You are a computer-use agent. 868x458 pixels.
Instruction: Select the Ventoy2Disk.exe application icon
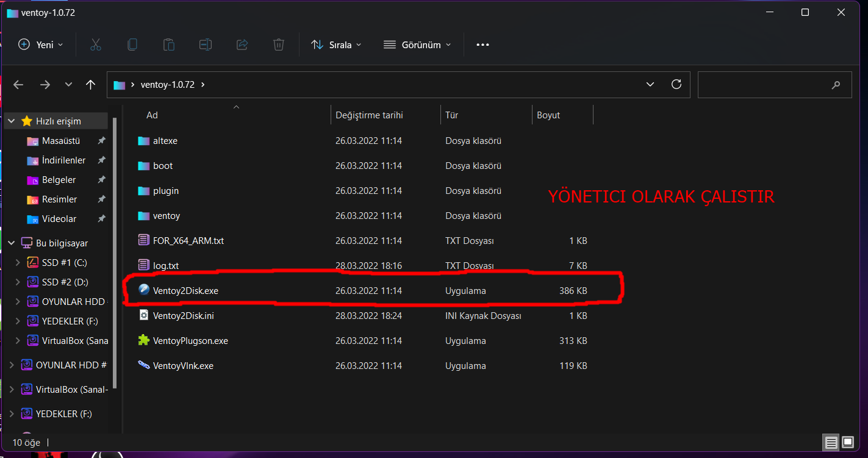[144, 290]
